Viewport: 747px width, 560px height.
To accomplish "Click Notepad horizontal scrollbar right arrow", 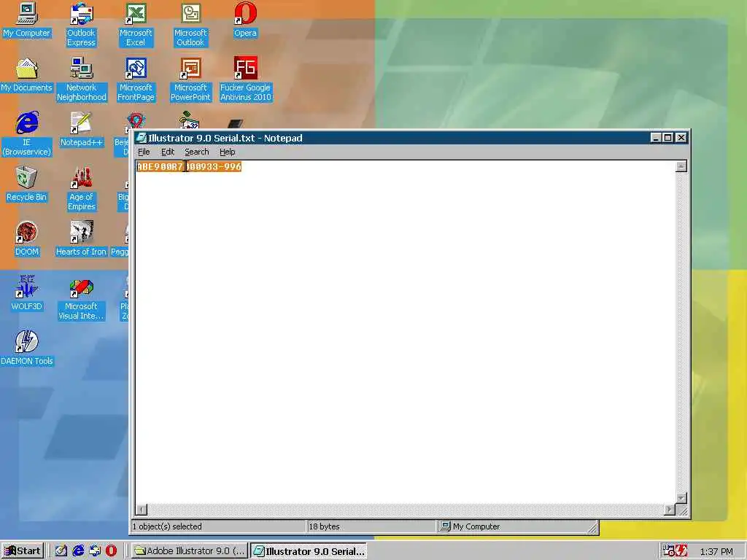I will [x=670, y=510].
